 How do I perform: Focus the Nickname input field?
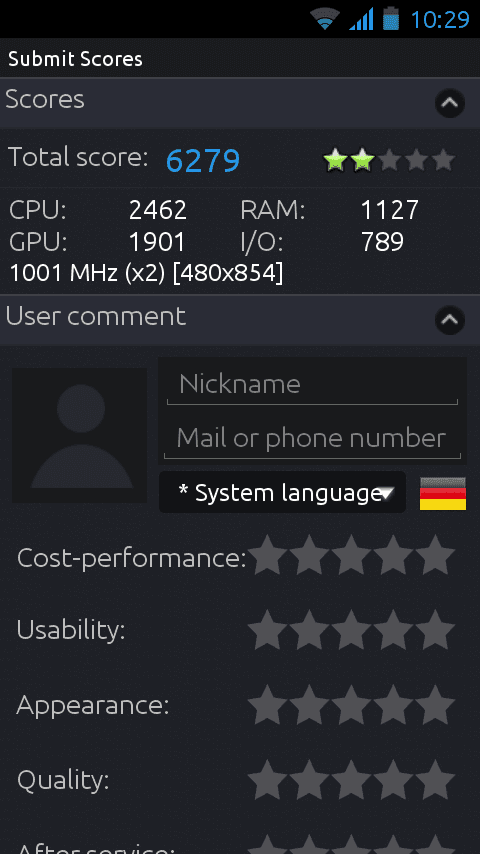(312, 385)
